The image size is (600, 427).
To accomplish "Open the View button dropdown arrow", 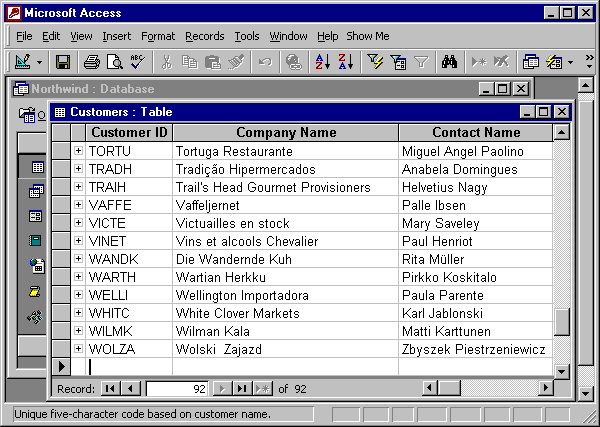I will click(40, 62).
